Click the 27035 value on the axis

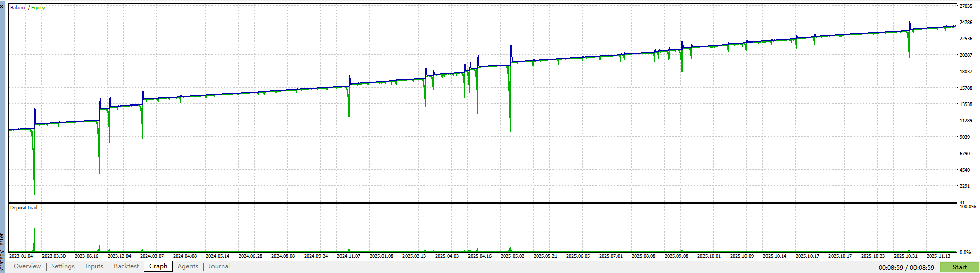click(966, 6)
